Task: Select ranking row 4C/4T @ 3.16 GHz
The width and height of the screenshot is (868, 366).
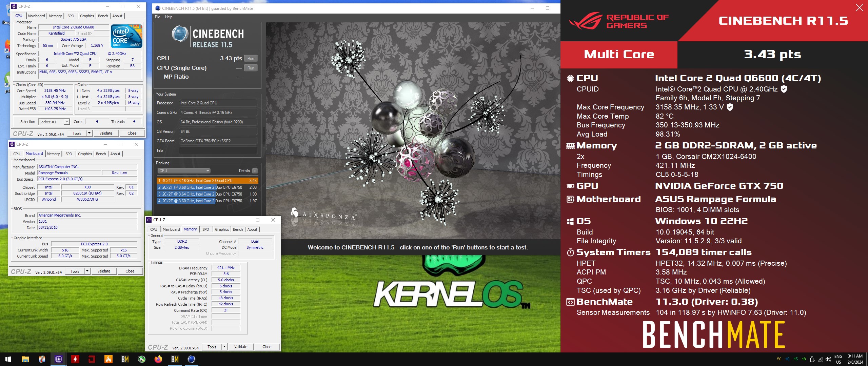Action: coord(208,181)
